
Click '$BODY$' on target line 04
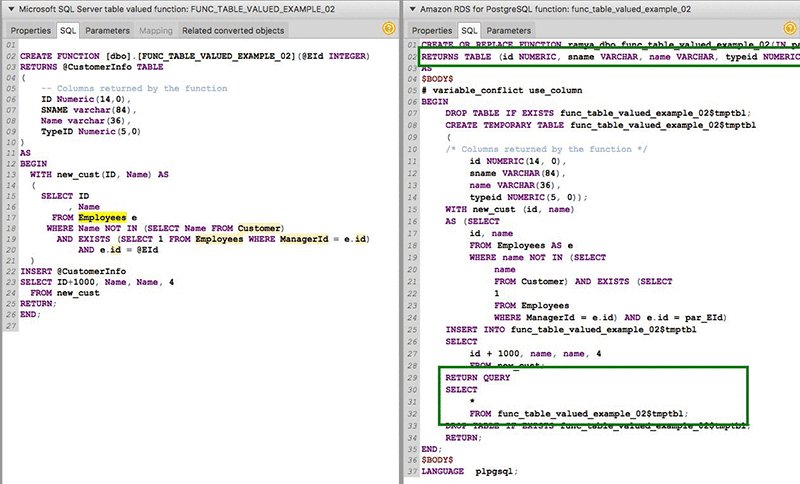(x=437, y=79)
